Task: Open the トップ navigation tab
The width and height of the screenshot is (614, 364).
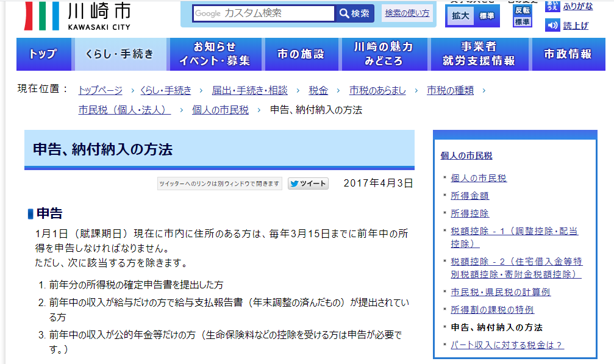Action: coord(44,54)
